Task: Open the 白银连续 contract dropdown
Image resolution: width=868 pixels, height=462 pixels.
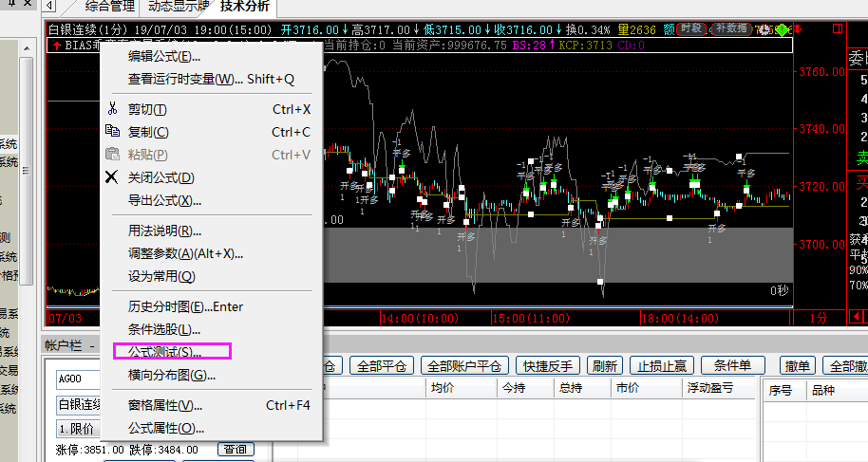Action: pyautogui.click(x=78, y=404)
